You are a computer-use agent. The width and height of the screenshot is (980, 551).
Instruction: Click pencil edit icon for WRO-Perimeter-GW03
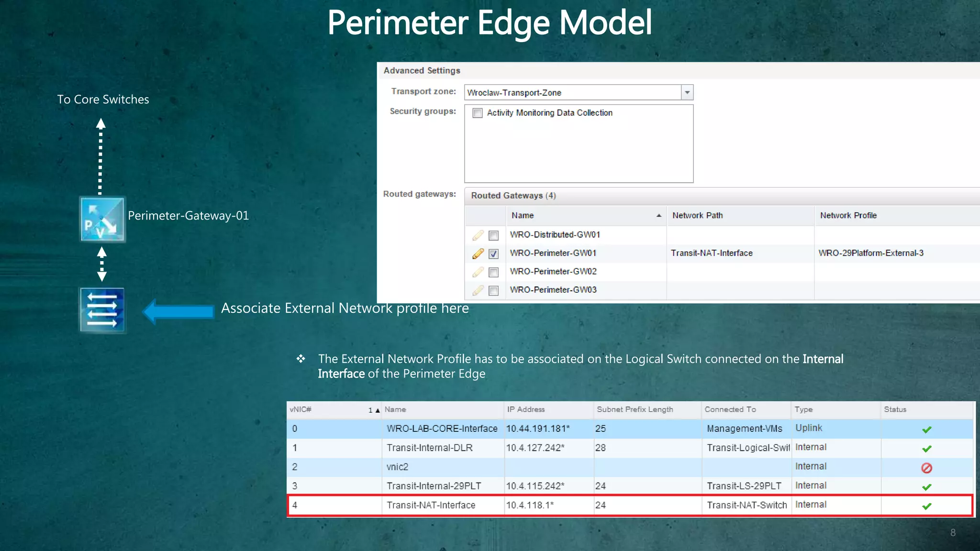point(478,290)
